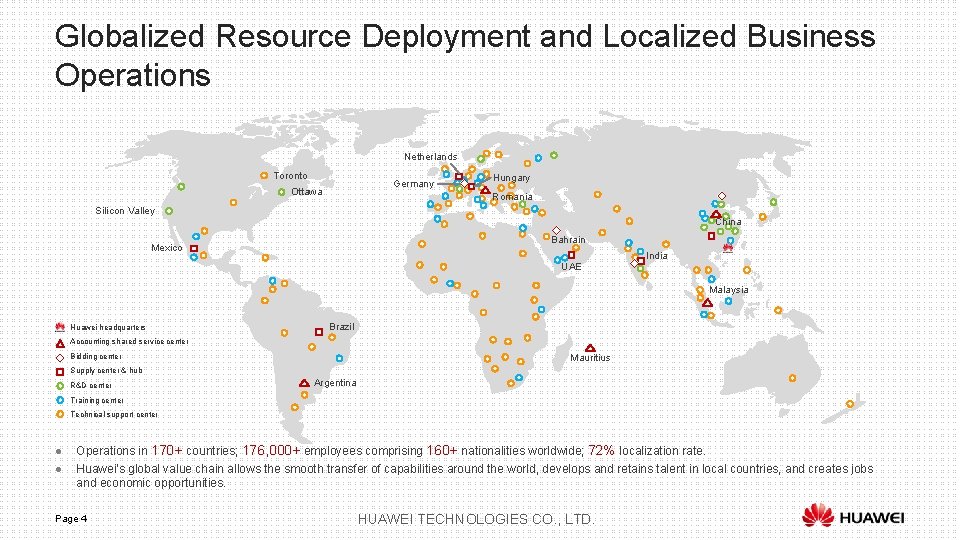Click the diamond Bidding center legend icon
The height and width of the screenshot is (540, 960).
pos(60,357)
